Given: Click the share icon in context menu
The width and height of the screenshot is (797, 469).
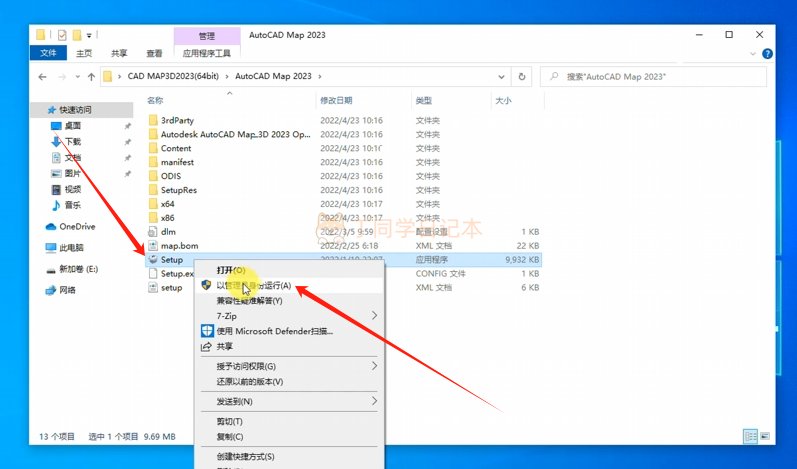Looking at the screenshot, I should (x=206, y=347).
